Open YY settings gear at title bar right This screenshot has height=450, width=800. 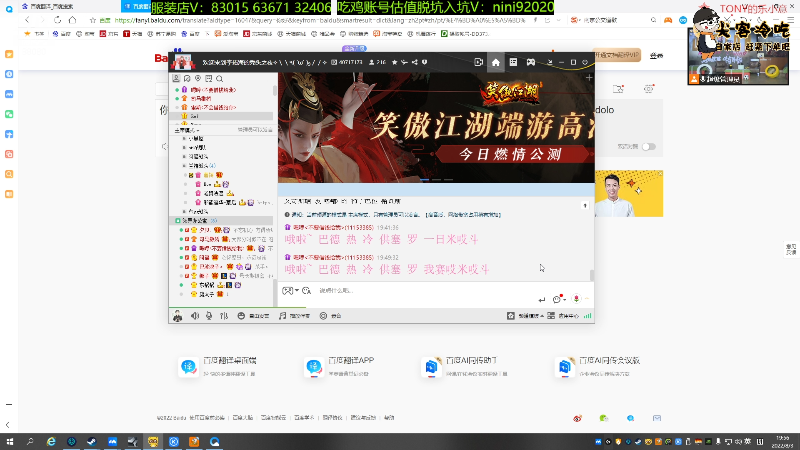(585, 62)
